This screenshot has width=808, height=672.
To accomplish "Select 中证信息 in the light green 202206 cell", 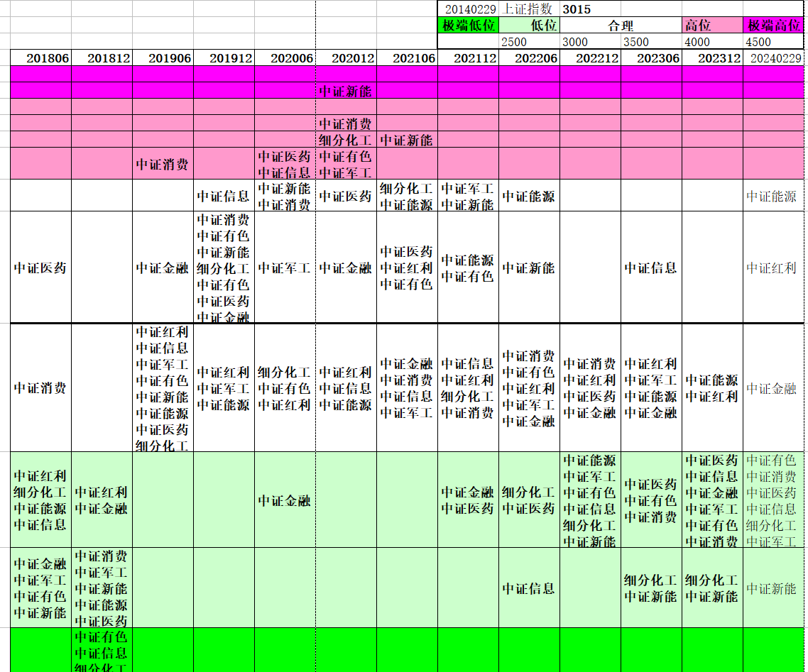I will [529, 588].
